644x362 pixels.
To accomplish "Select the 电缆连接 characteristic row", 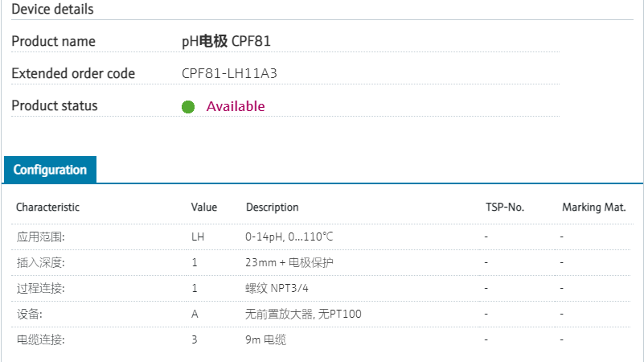I will (x=40, y=339).
